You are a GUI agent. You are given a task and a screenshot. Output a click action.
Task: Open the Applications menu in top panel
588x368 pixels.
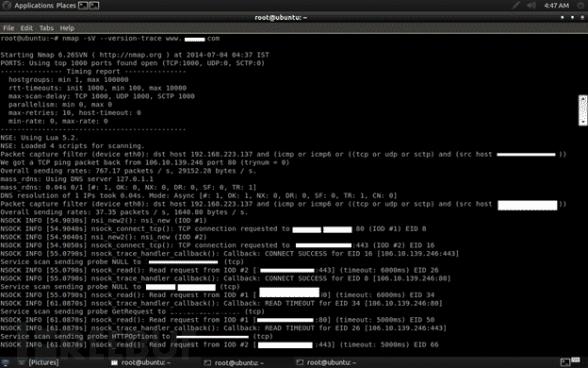pyautogui.click(x=34, y=6)
